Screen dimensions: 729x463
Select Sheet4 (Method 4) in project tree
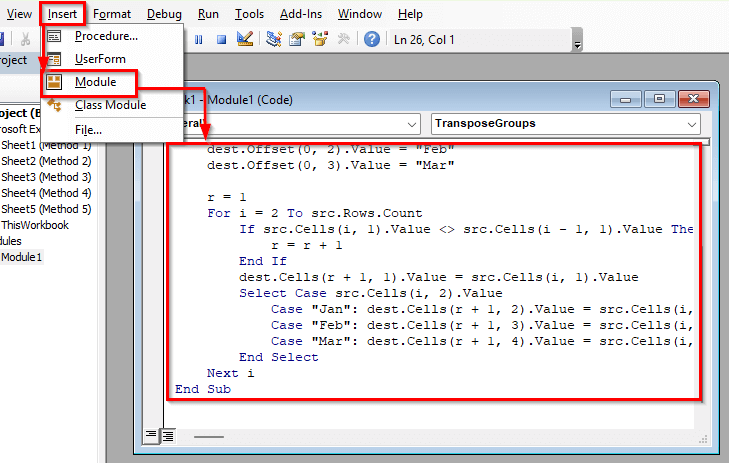[x=46, y=193]
